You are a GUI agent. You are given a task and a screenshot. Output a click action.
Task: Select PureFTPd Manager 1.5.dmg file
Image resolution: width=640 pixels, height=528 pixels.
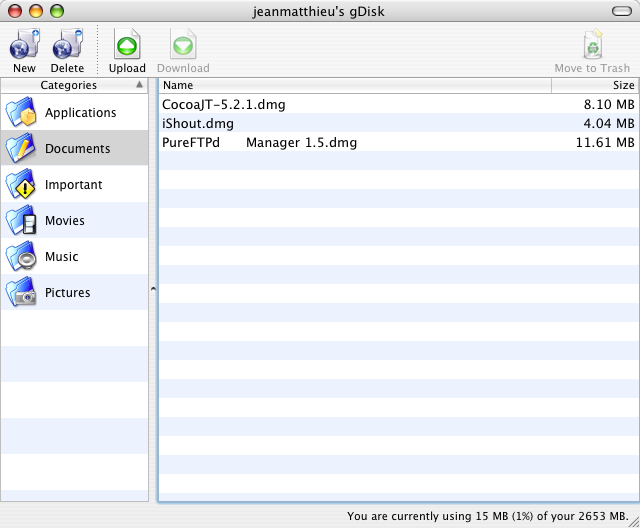coord(259,142)
